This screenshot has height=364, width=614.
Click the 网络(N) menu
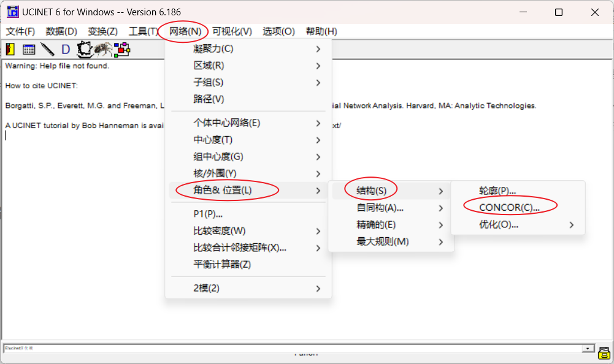coord(185,31)
